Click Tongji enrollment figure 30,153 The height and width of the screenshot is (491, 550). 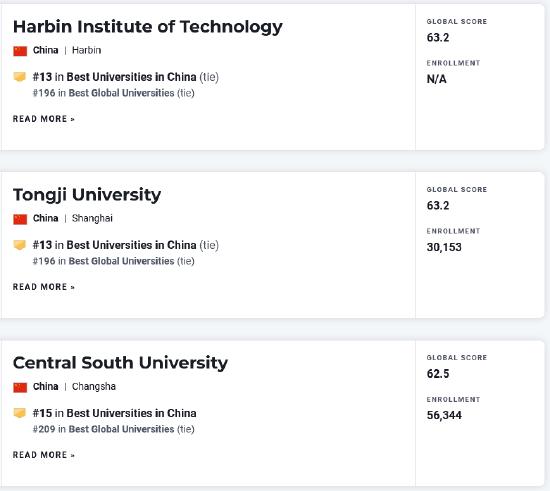(444, 247)
